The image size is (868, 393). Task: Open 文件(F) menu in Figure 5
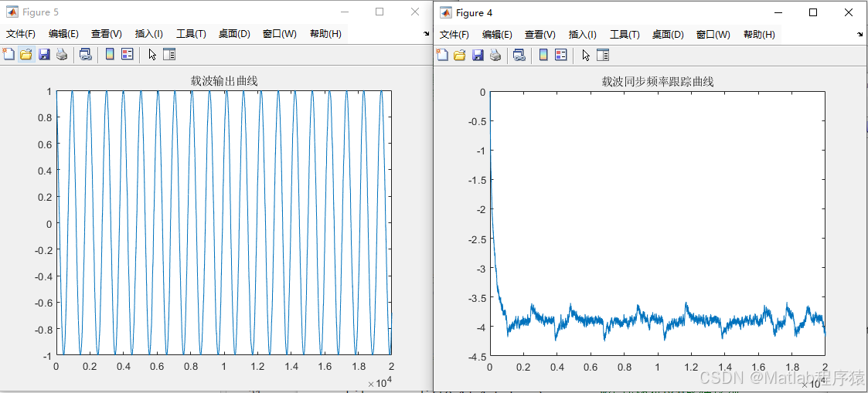pos(20,34)
